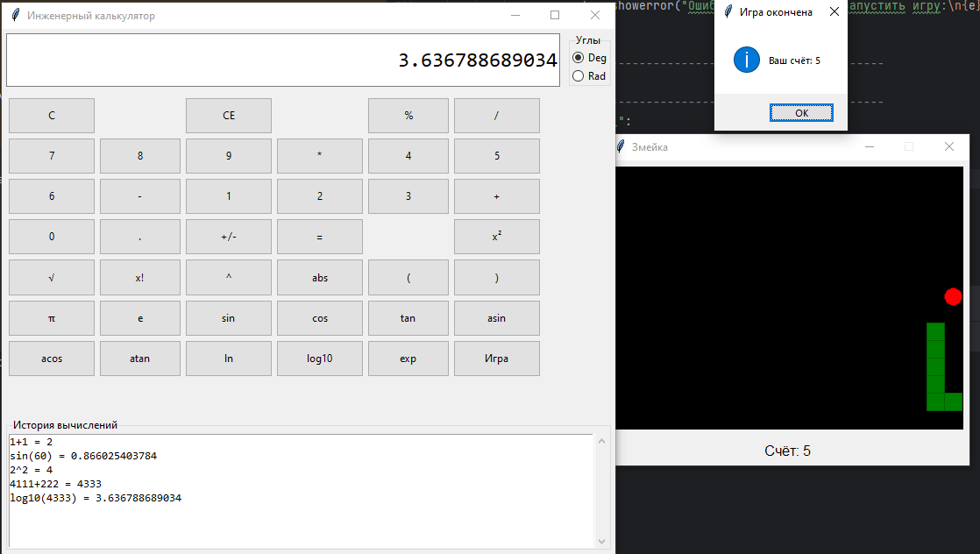980x554 pixels.
Task: Click OK in the Игра окончена dialog
Action: (x=801, y=112)
